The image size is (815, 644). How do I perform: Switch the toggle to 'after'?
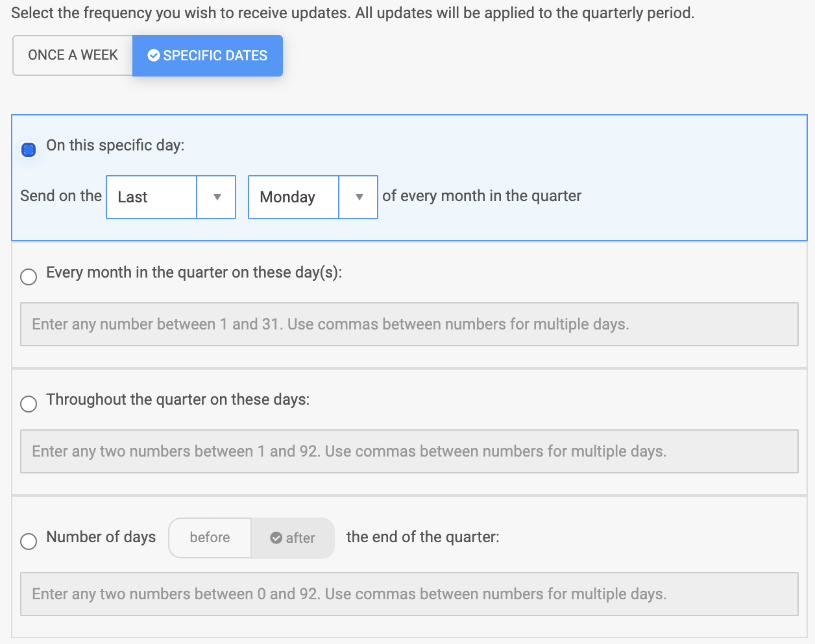293,538
